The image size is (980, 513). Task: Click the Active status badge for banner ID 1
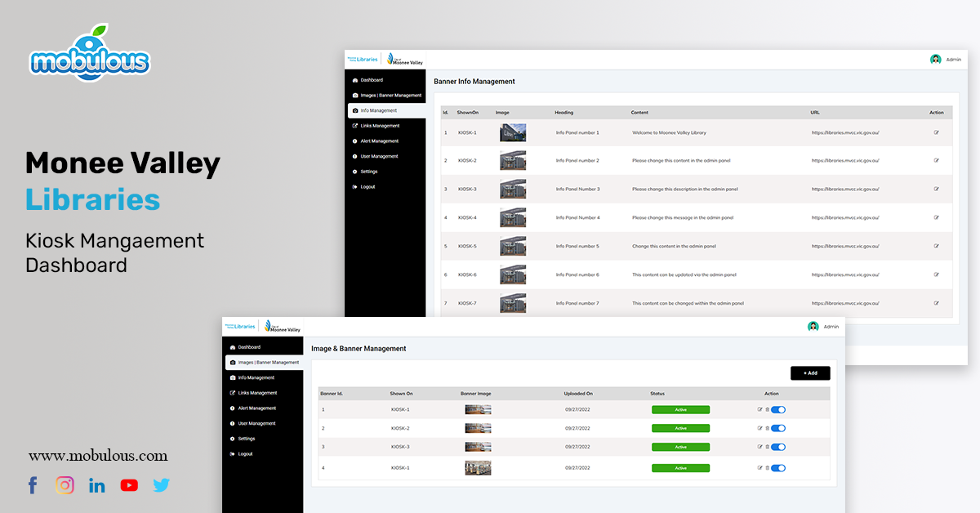[x=680, y=409]
